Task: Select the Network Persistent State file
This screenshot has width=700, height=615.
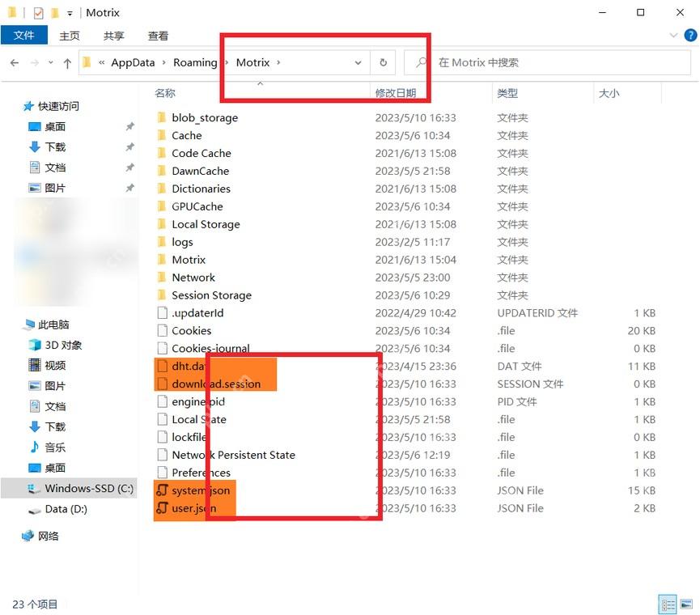Action: [x=234, y=455]
